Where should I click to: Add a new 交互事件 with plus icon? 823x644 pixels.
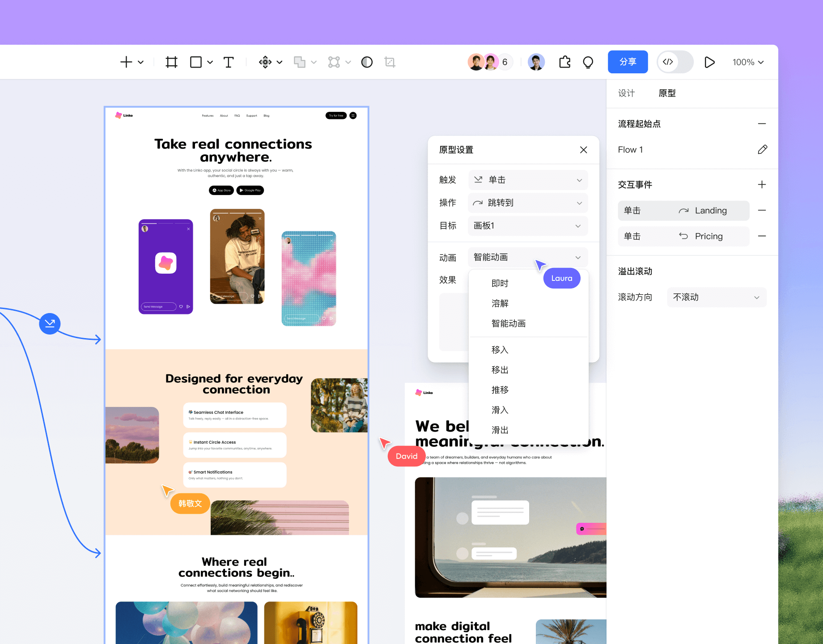(762, 184)
